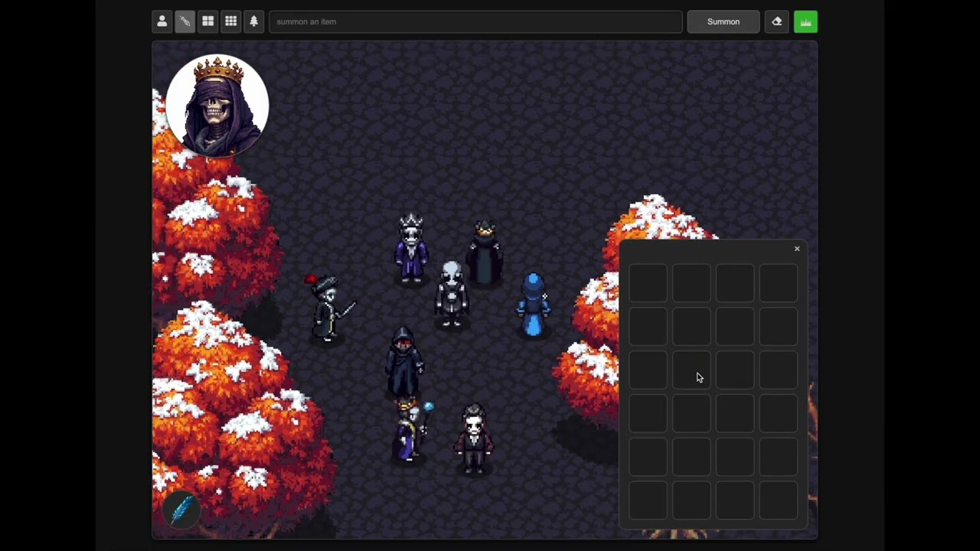Select the eraser tool icon
Viewport: 980px width, 551px height.
(x=777, y=21)
